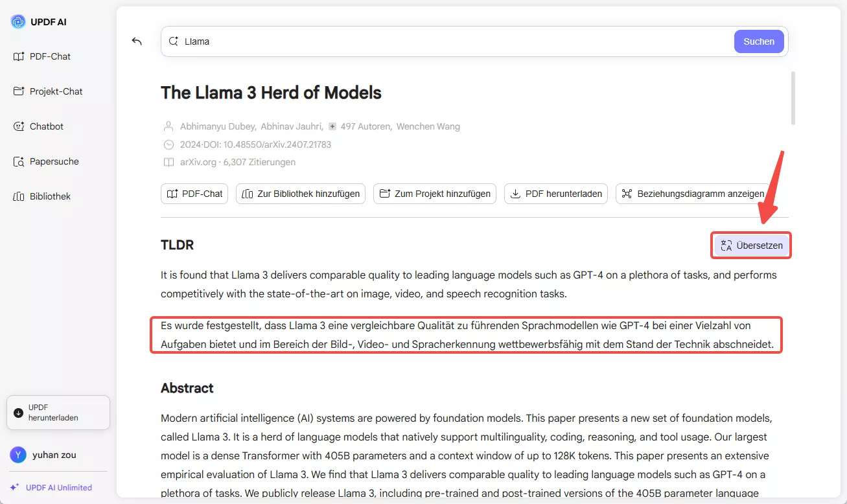Open Chatbot in the sidebar
847x504 pixels.
pyautogui.click(x=38, y=126)
